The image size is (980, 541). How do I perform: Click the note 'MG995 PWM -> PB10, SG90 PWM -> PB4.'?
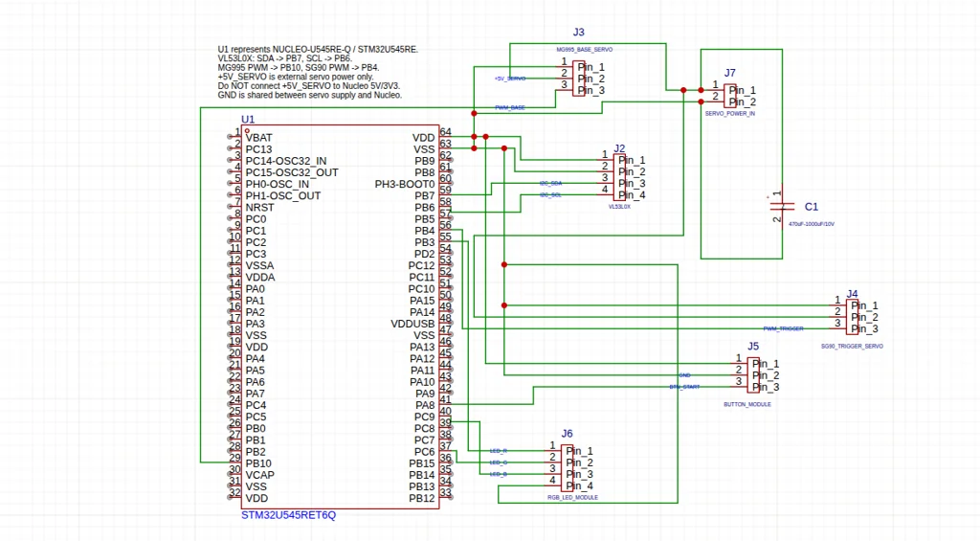pos(299,68)
